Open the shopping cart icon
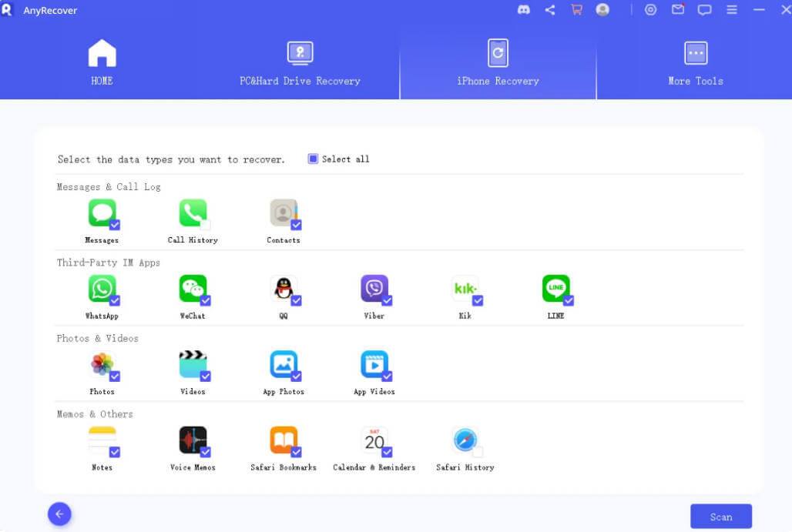The height and width of the screenshot is (532, 792). click(x=576, y=10)
